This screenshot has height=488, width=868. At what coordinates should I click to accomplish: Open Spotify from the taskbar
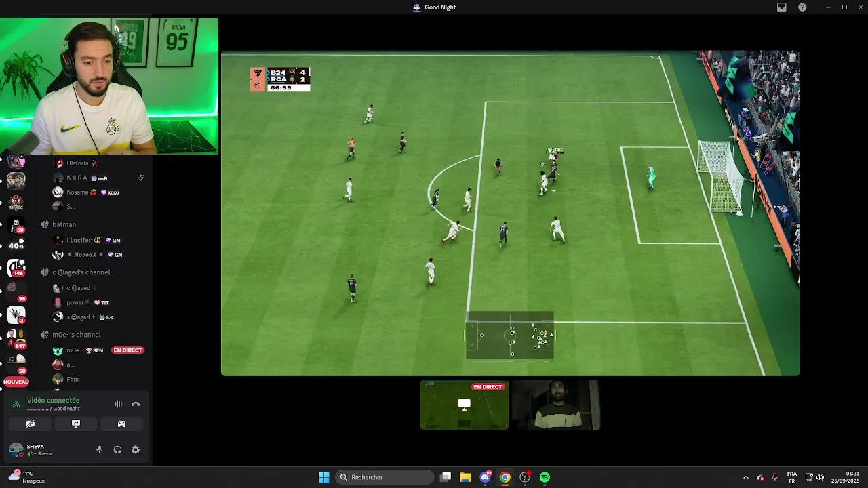pos(545,477)
